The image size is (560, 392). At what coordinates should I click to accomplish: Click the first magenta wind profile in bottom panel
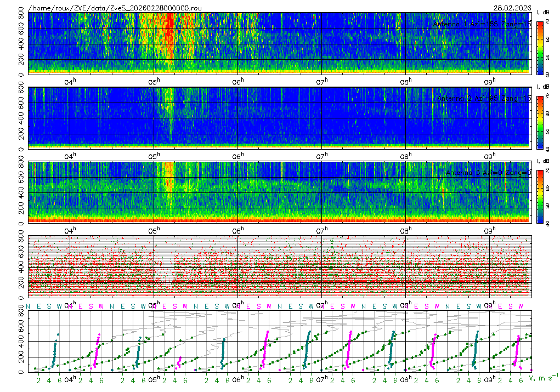click(97, 351)
